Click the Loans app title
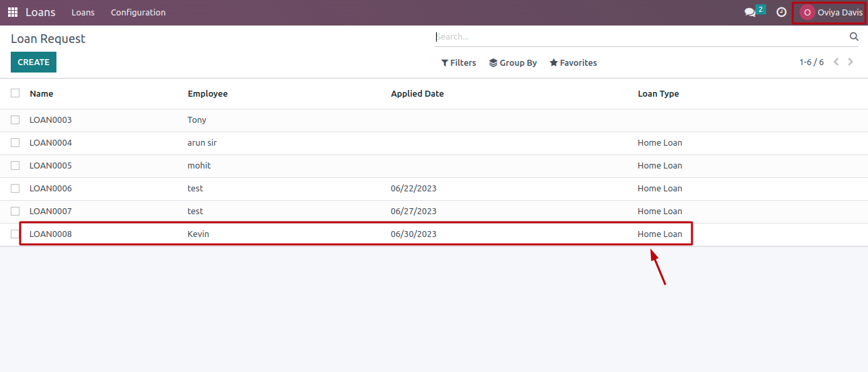868x372 pixels. [40, 12]
